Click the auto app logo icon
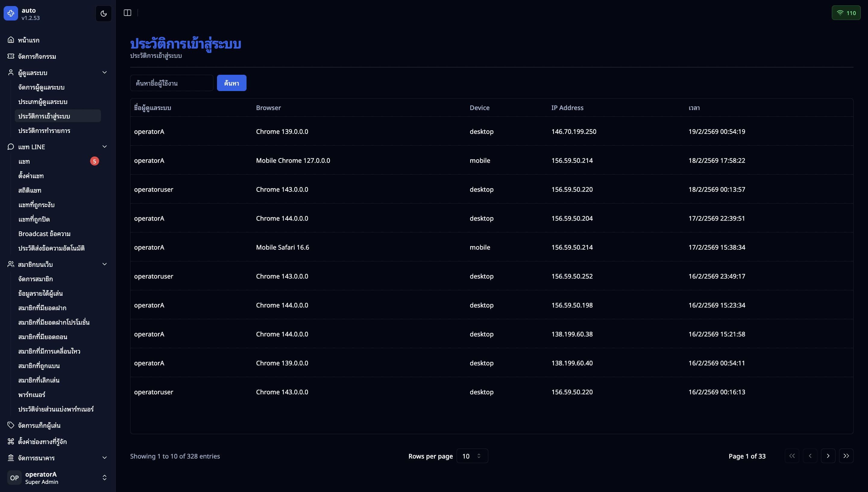The width and height of the screenshot is (868, 492). click(x=11, y=14)
